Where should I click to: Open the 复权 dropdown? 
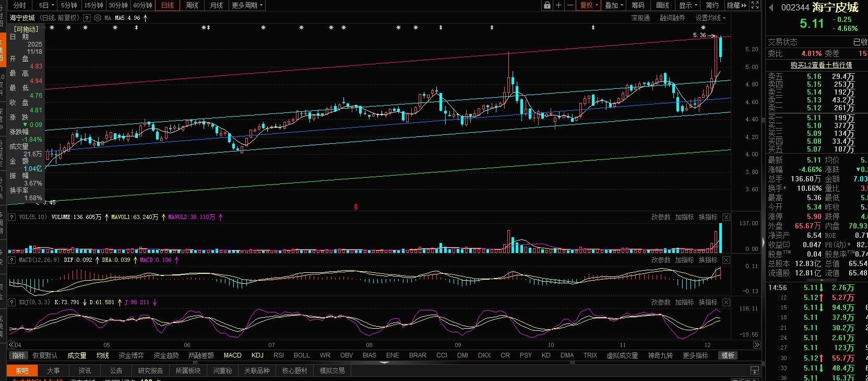click(x=589, y=5)
